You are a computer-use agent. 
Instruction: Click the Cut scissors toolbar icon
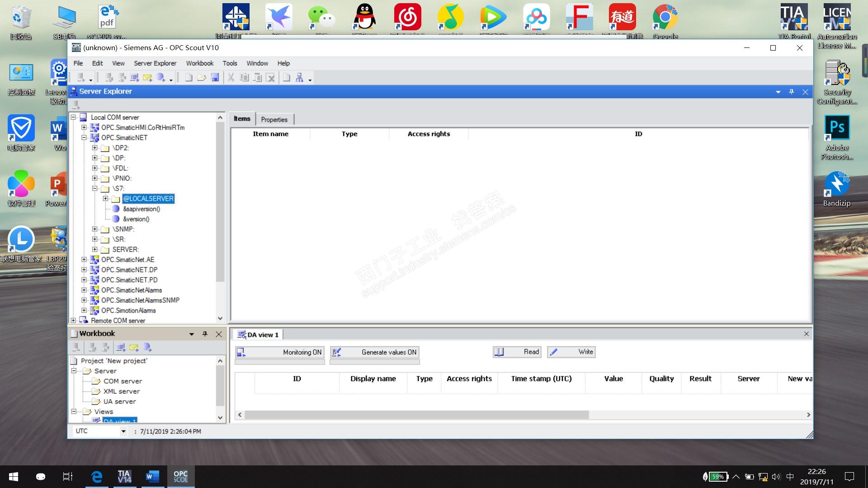tap(231, 78)
